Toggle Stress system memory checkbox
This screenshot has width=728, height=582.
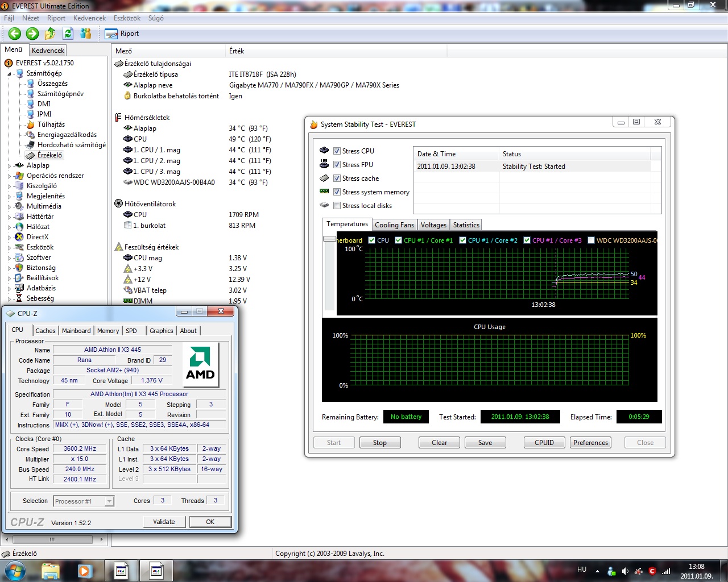coord(337,192)
